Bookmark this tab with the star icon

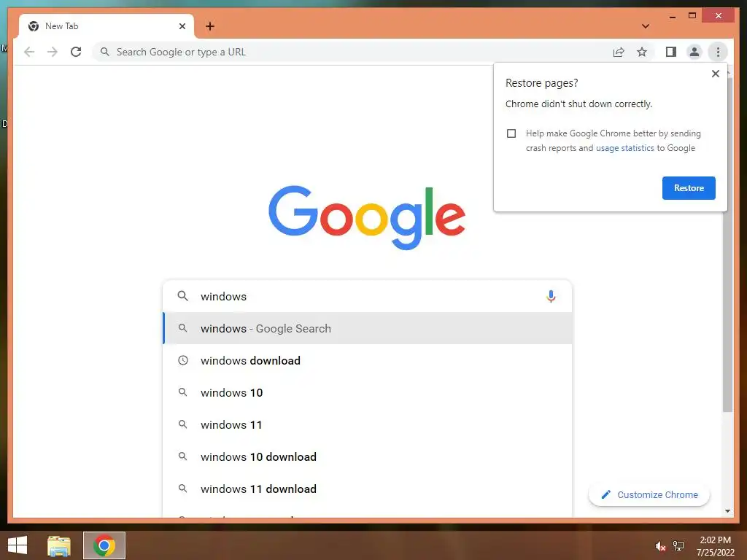642,52
